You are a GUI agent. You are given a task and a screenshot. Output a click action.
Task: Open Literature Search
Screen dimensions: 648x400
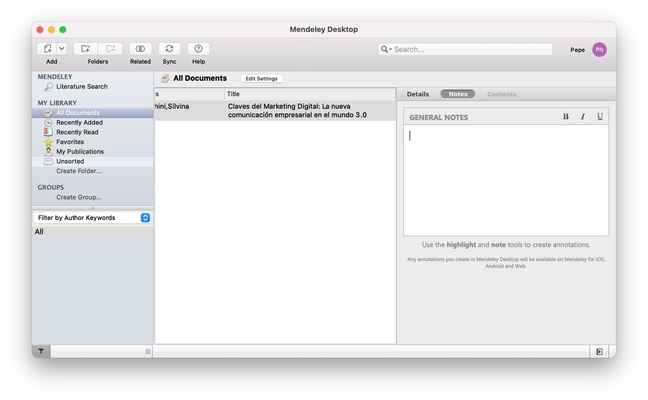click(x=82, y=86)
